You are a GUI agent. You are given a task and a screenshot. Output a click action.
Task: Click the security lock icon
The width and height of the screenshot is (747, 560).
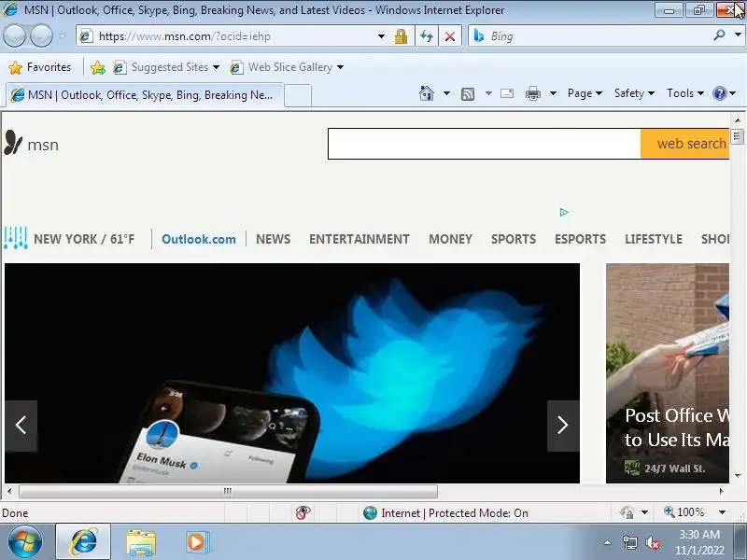pos(401,36)
